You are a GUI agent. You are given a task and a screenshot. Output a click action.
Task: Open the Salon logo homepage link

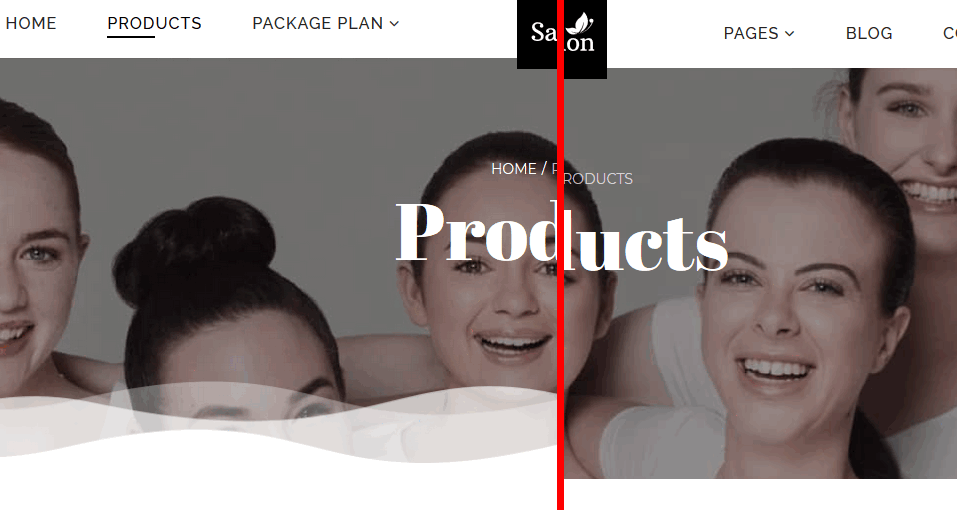coord(562,37)
